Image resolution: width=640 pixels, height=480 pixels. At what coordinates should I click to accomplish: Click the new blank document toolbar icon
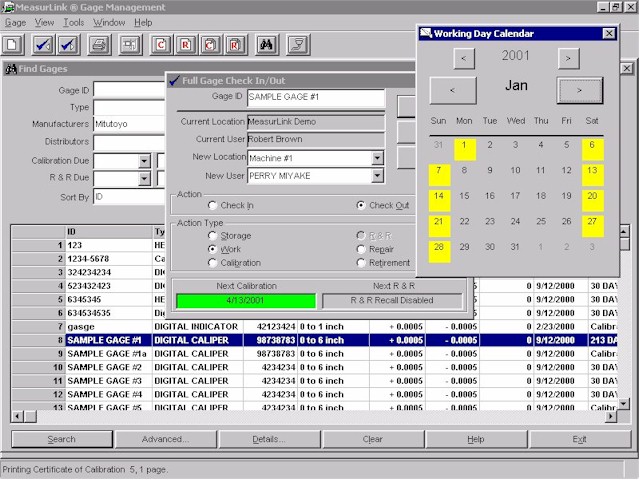(13, 44)
